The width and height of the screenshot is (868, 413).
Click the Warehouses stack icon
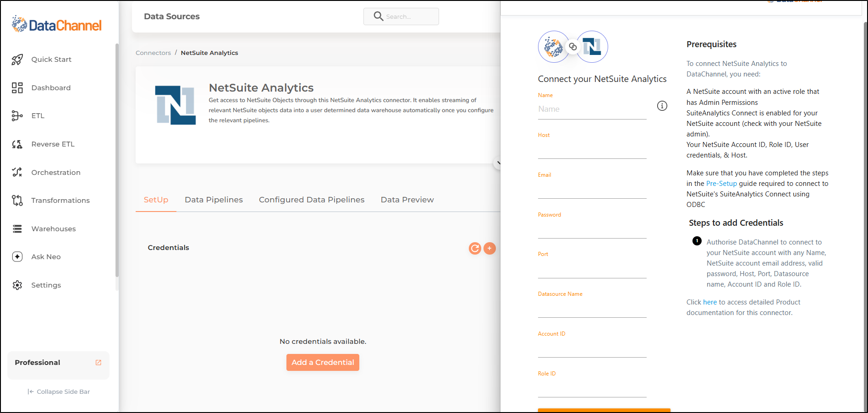pos(17,229)
